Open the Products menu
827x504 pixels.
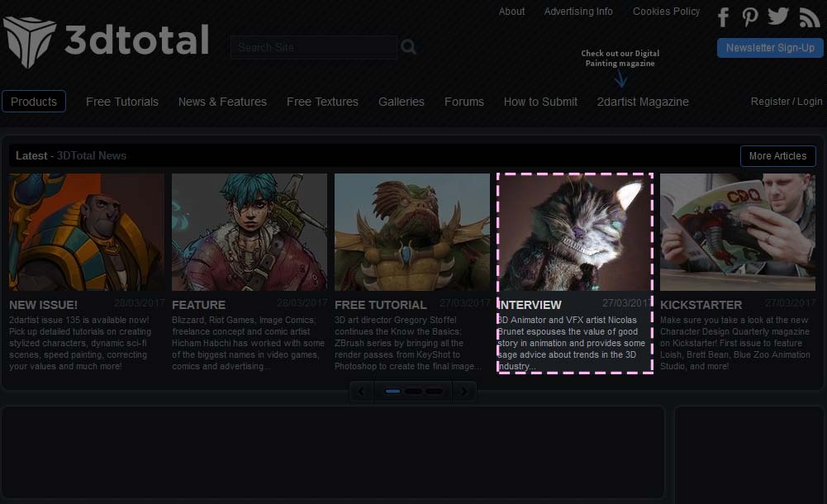click(x=34, y=102)
